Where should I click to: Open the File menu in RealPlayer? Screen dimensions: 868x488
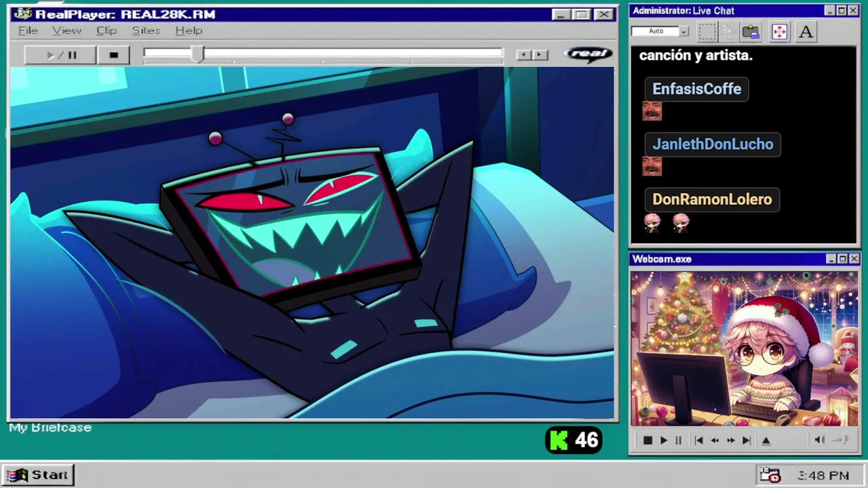pos(28,30)
